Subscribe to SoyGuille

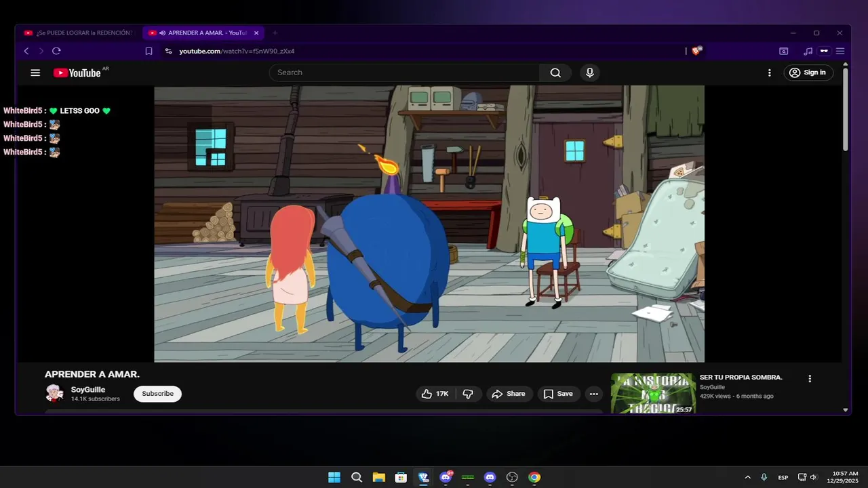click(157, 394)
